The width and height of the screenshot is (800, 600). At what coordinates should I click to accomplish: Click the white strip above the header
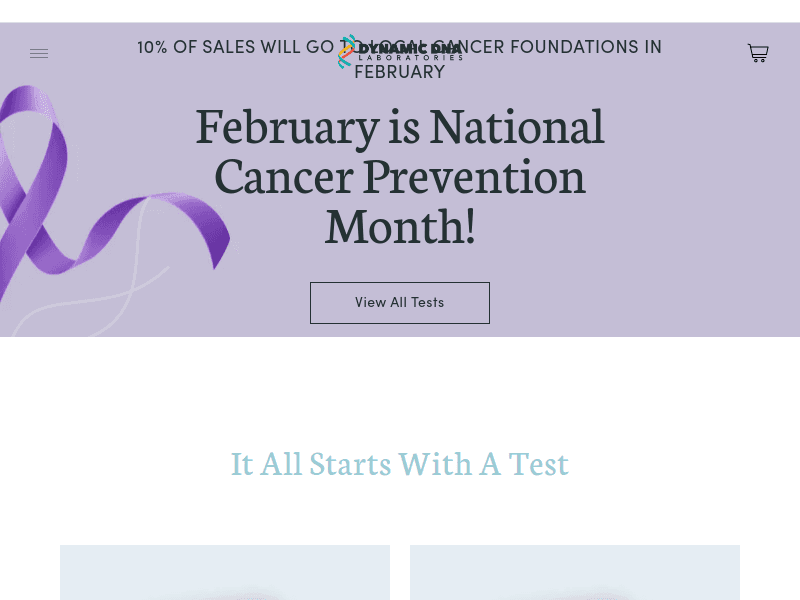pyautogui.click(x=400, y=11)
